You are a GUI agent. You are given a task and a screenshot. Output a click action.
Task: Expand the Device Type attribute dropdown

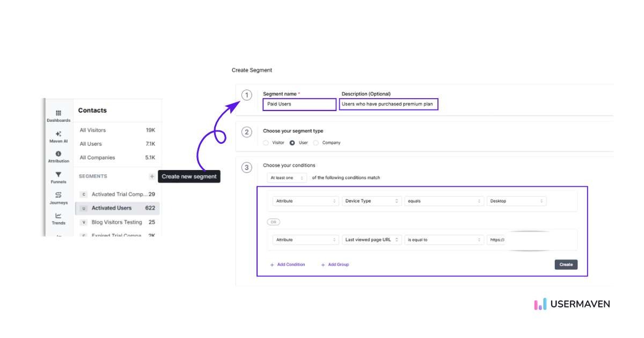pos(372,201)
